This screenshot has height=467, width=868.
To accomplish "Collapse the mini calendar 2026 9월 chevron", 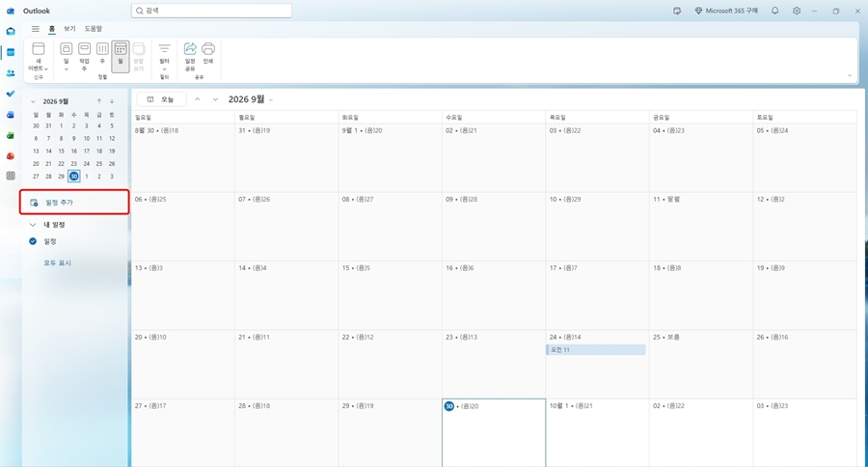I will [x=33, y=101].
